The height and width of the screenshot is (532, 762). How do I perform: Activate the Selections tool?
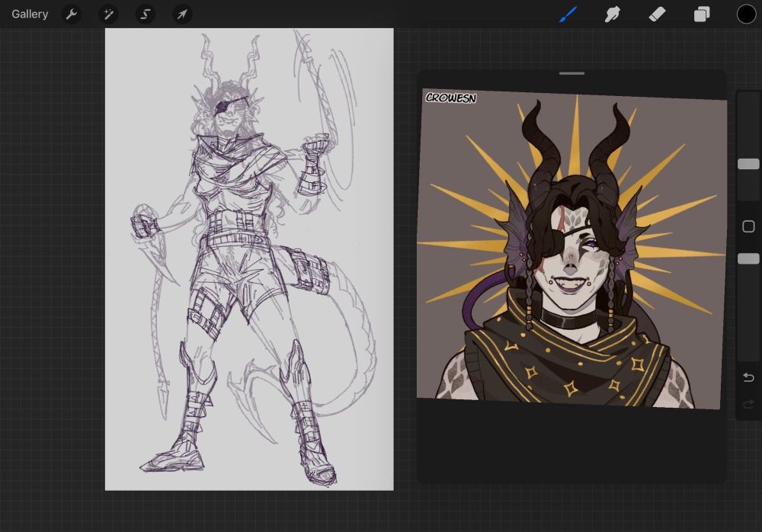pos(145,14)
